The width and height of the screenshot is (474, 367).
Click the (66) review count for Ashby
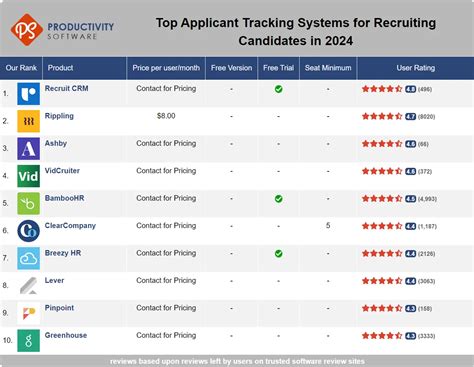point(423,144)
